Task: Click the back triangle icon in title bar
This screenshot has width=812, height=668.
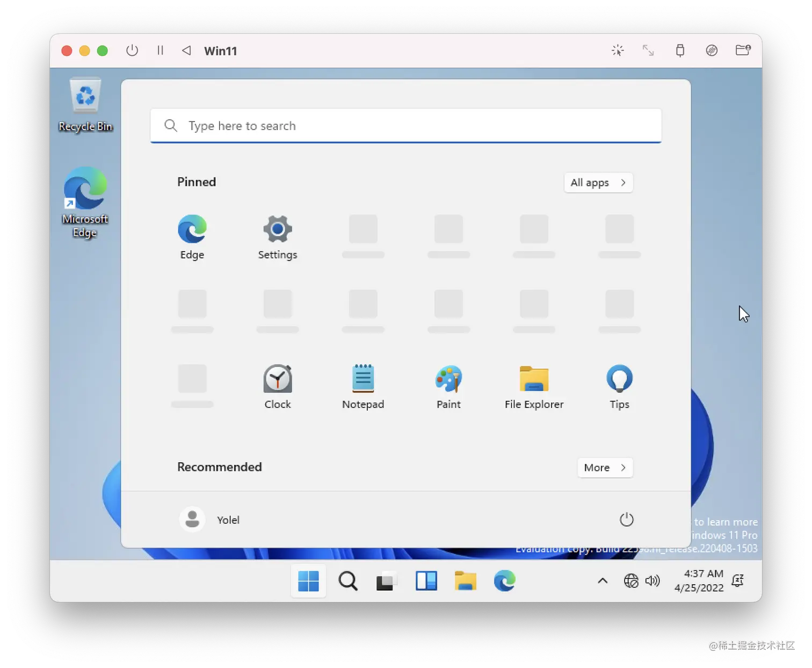Action: click(x=186, y=51)
